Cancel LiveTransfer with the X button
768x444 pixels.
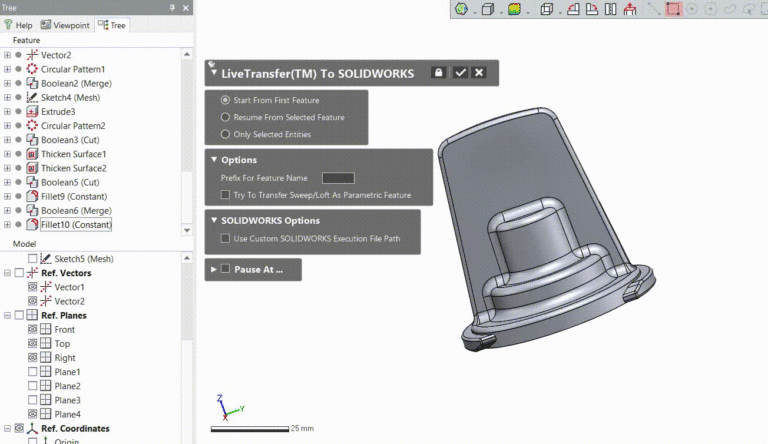pos(479,73)
